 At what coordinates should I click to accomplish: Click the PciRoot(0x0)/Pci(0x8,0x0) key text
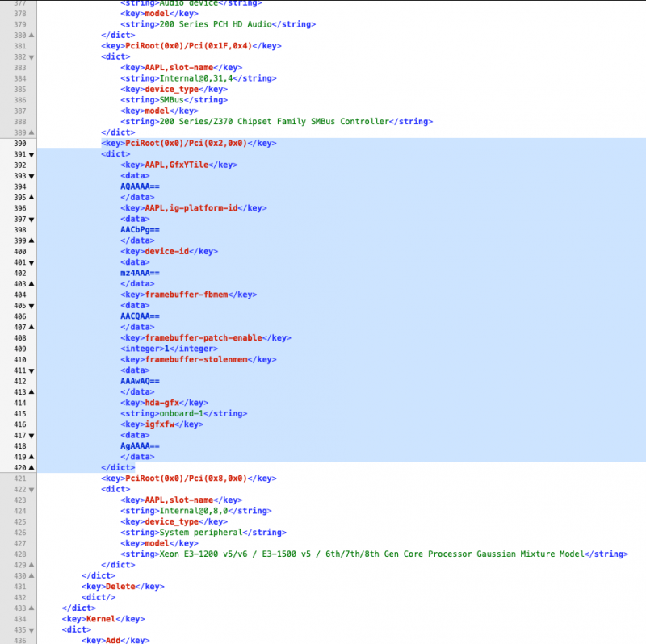[186, 479]
